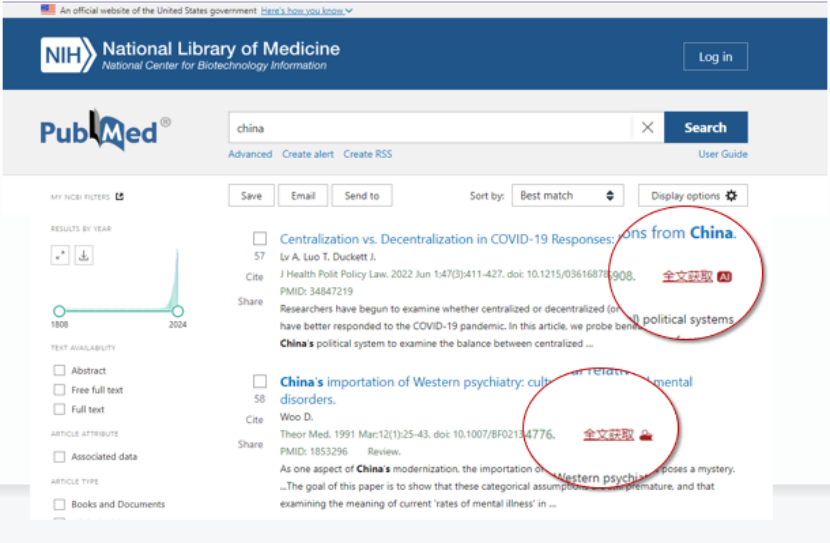Viewport: 830px width, 543px height.
Task: Open My NCBI Filters external link icon
Action: point(120,197)
